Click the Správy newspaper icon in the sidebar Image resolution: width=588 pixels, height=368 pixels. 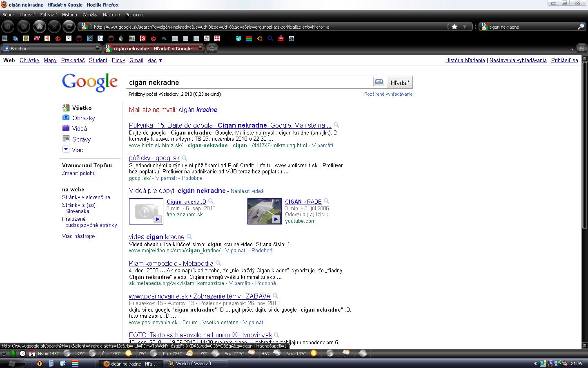[66, 139]
